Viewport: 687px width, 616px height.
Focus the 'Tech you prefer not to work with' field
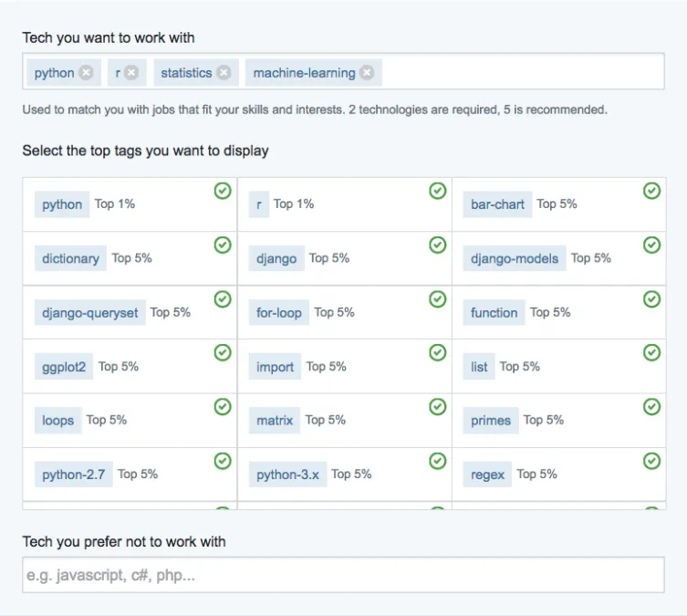343,575
